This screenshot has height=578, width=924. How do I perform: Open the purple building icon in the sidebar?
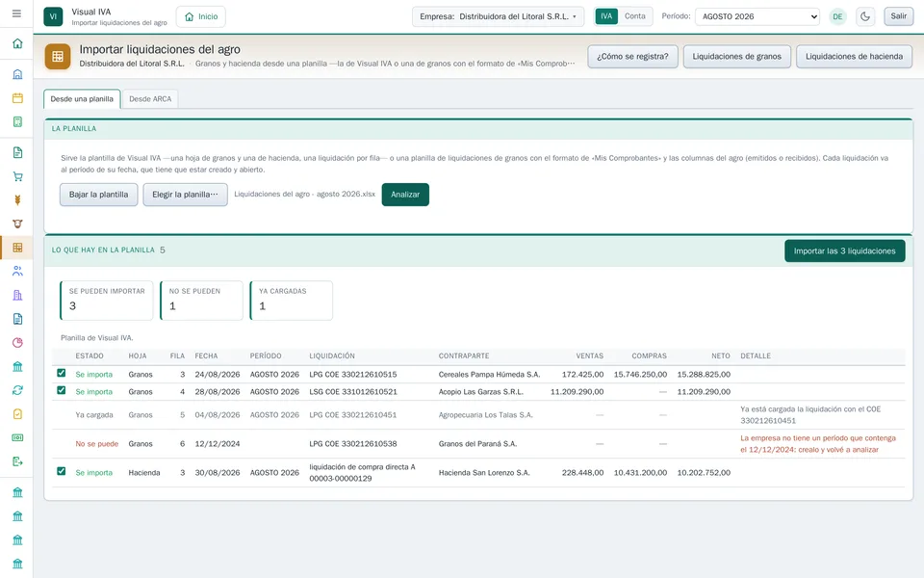pyautogui.click(x=17, y=296)
